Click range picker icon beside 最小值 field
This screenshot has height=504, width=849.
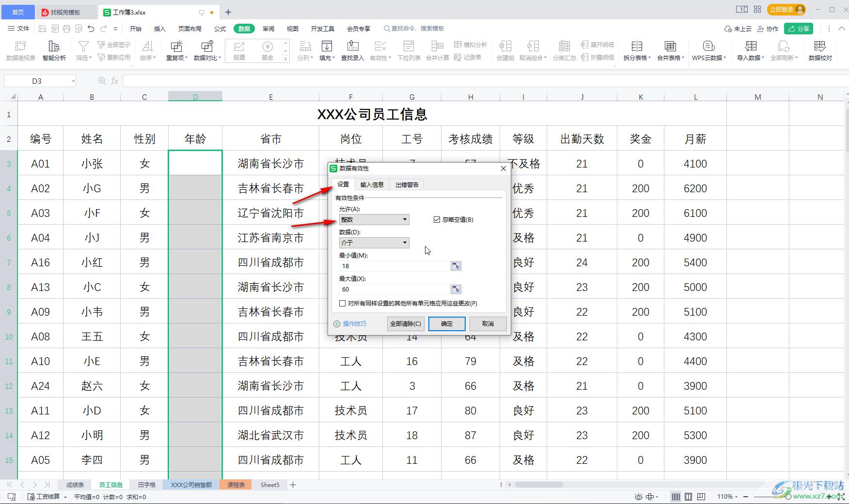[x=456, y=266]
